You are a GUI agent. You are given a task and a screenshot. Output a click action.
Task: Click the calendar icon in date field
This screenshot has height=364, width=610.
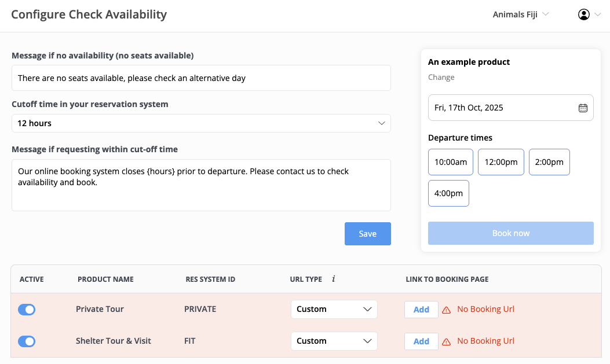583,108
